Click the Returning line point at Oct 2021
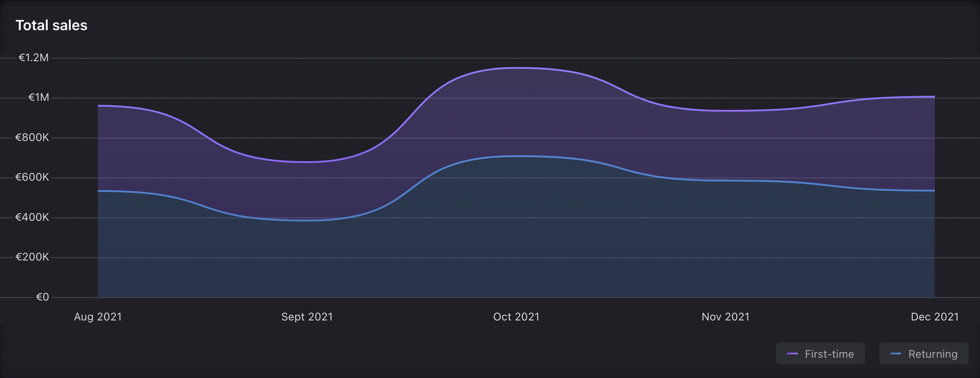The height and width of the screenshot is (378, 980). tap(516, 156)
